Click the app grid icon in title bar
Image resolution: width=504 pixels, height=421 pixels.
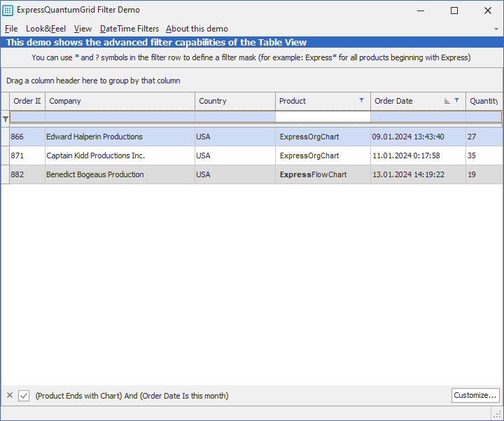(8, 11)
